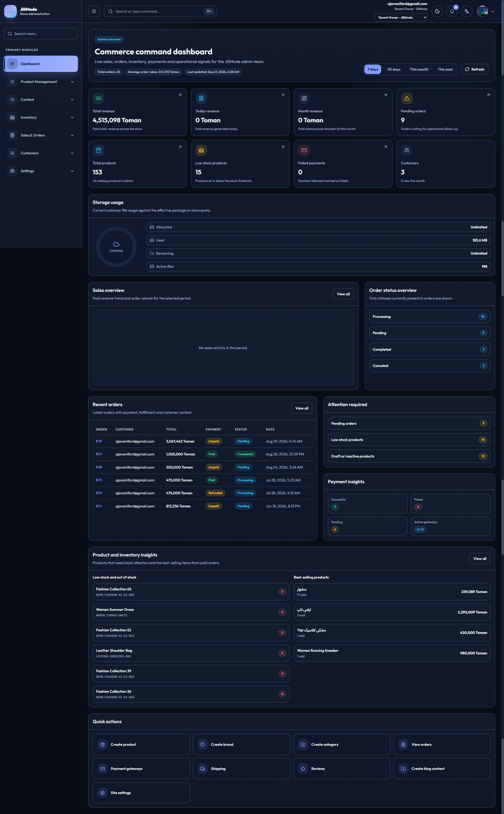Expand Sales & Orders sidebar menu
The width and height of the screenshot is (504, 814).
(41, 135)
